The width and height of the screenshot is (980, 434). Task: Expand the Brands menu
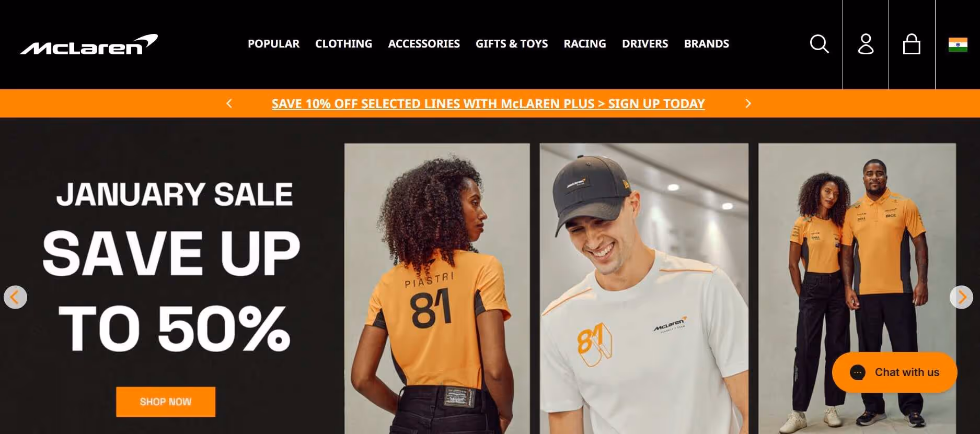pos(706,44)
